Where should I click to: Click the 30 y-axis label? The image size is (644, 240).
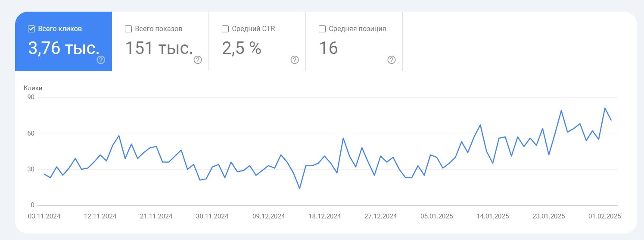pyautogui.click(x=31, y=169)
